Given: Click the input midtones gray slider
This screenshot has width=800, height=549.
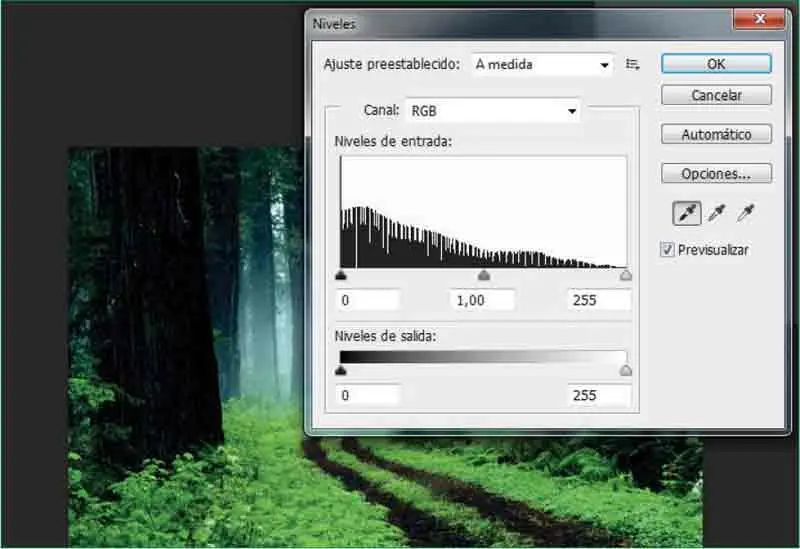Looking at the screenshot, I should [484, 275].
